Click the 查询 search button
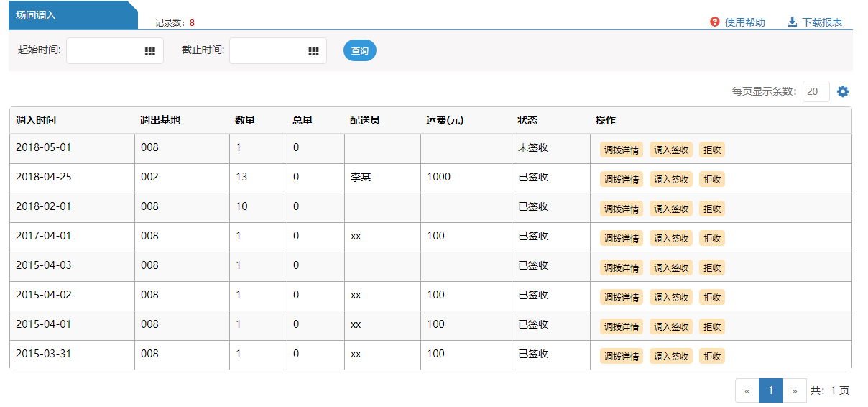The image size is (868, 407). pyautogui.click(x=359, y=51)
